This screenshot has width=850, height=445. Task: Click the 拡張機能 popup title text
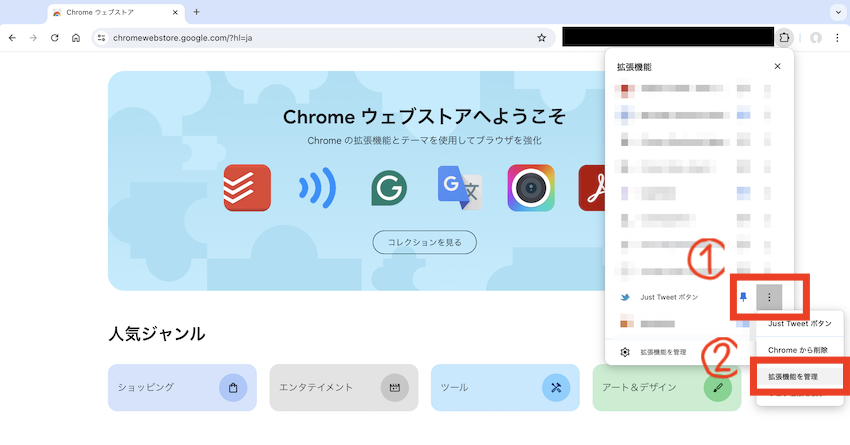pos(634,67)
